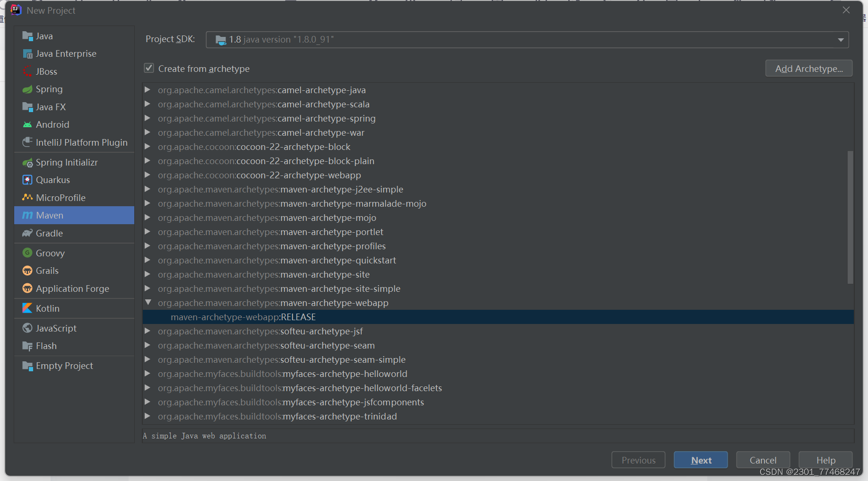Select camel-archetype-war row text

(x=261, y=132)
